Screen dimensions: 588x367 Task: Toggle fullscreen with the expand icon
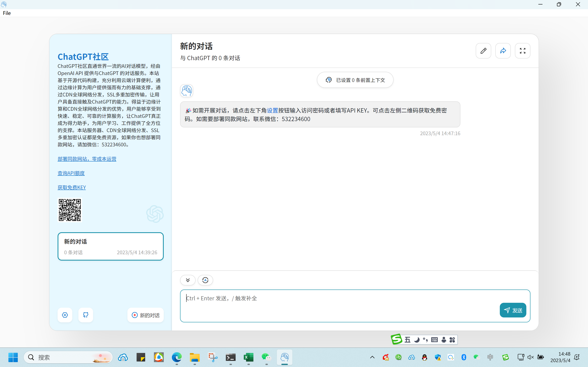tap(522, 51)
